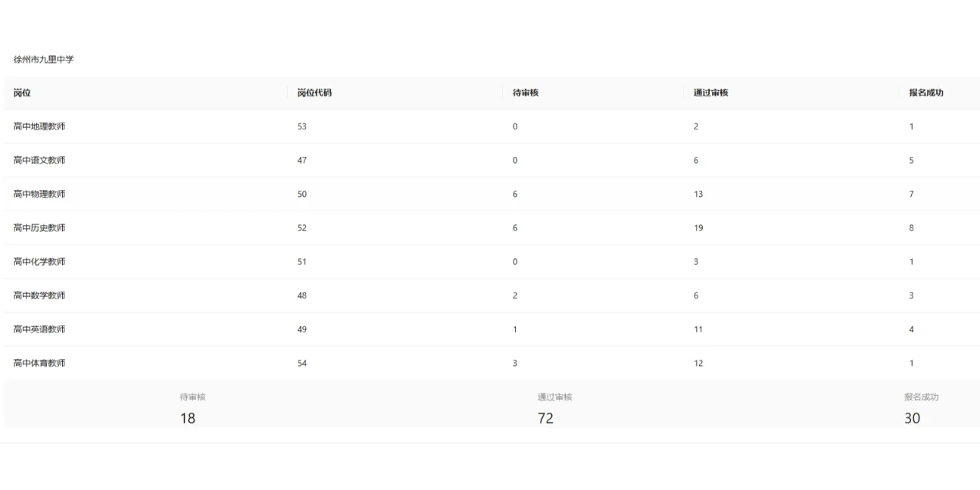This screenshot has width=980, height=490.
Task: Click the 报名成功 total of 30
Action: point(912,418)
